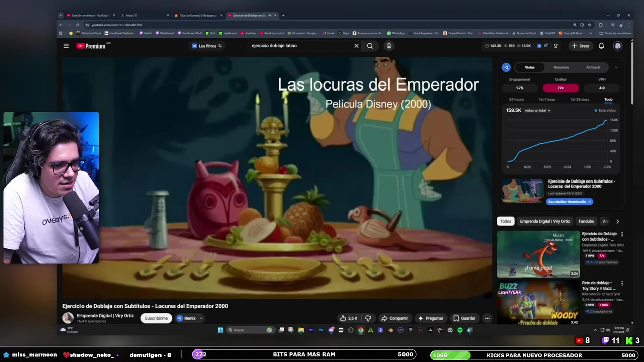The image size is (644, 362).
Task: Open the AI Coach tab
Action: tap(593, 67)
